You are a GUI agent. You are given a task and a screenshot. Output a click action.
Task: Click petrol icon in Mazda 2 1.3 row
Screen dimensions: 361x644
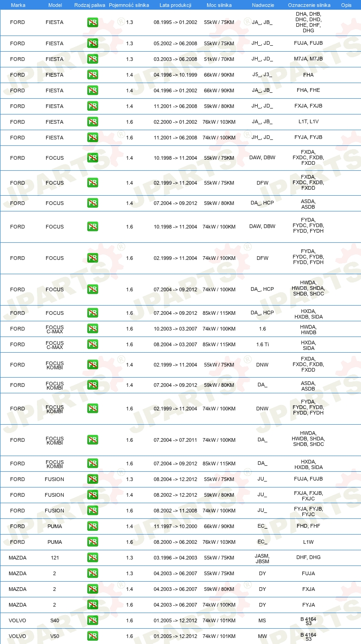[93, 573]
